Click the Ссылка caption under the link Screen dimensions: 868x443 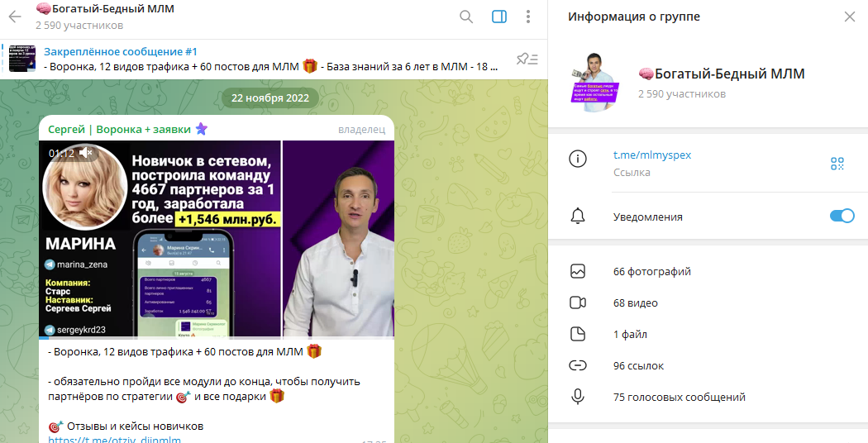[632, 173]
